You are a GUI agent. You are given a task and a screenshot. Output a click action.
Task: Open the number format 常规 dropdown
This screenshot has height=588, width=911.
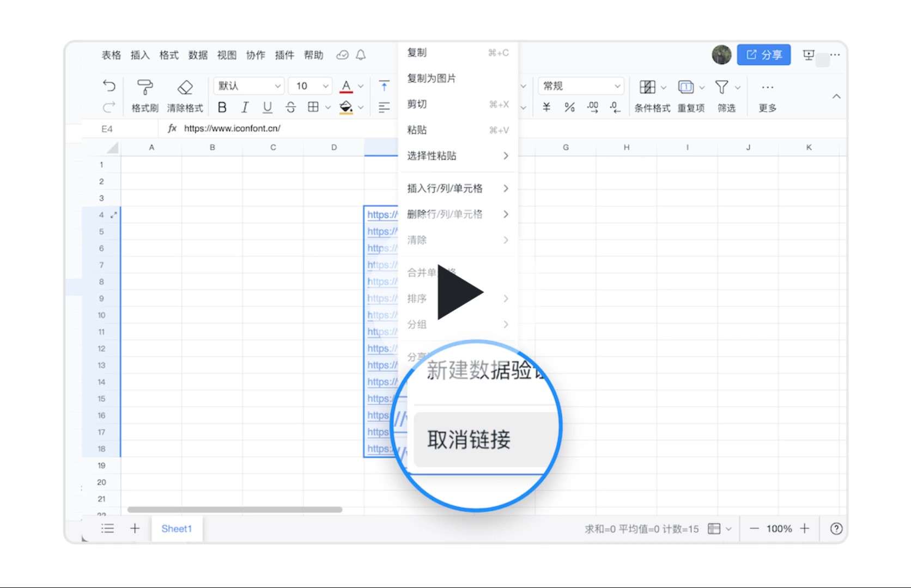(x=581, y=86)
